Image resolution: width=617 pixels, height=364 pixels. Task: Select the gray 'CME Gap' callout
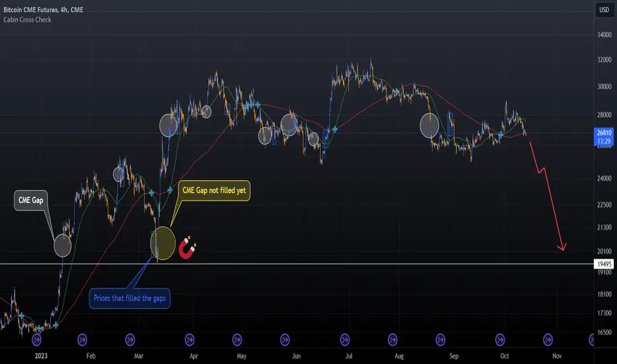coord(30,201)
